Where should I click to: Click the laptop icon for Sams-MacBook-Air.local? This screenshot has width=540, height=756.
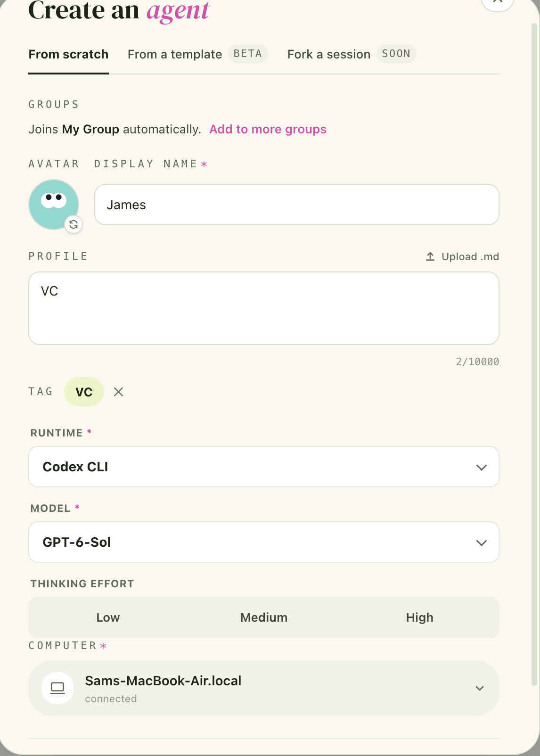(x=57, y=688)
